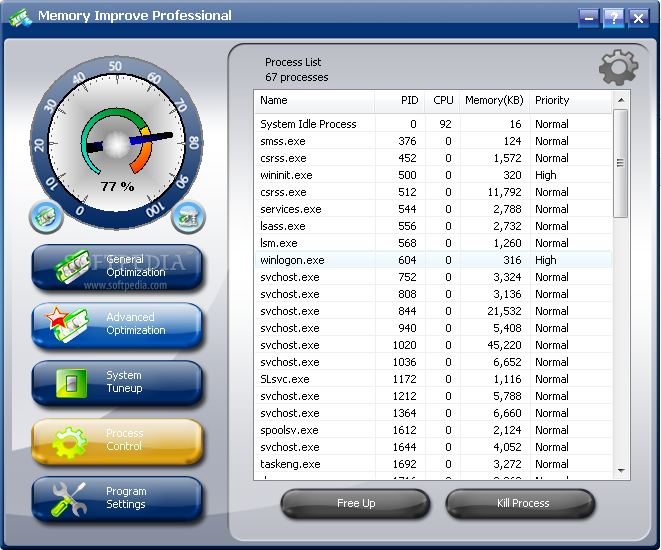Minimize the Memory Improve Professional window
This screenshot has height=550, width=661.
click(589, 18)
